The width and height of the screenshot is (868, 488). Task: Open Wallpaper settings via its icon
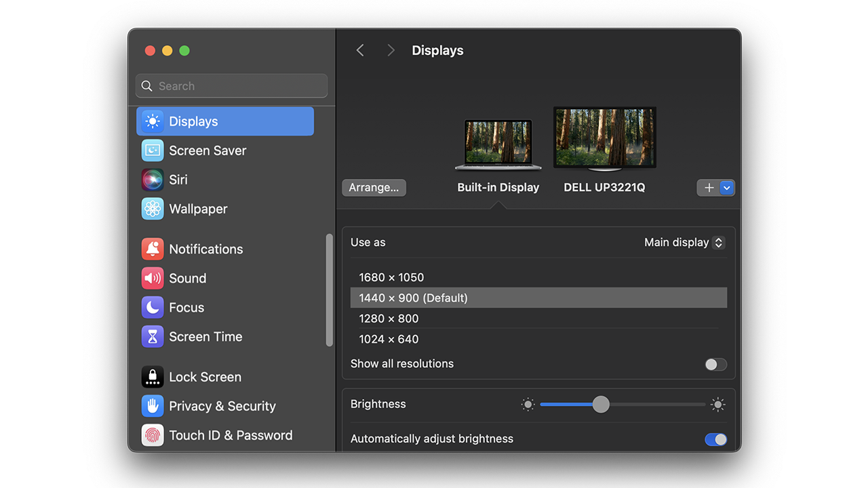[x=153, y=208]
